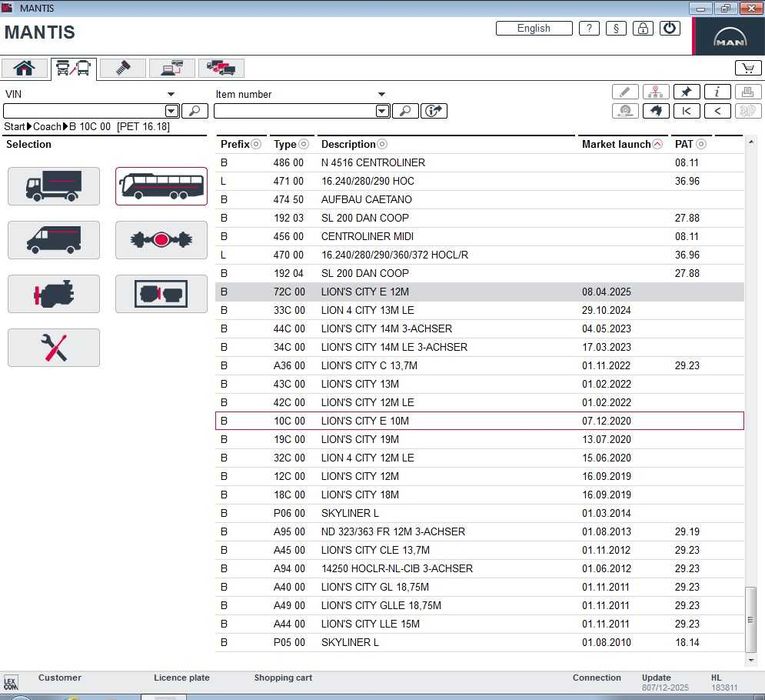
Task: Select row LION'S CITY E 10M
Action: point(480,421)
